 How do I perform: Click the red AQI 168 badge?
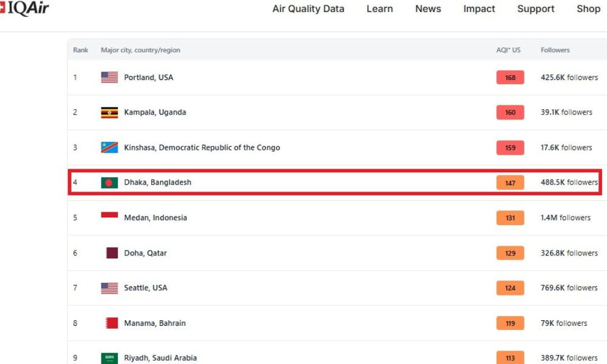[x=510, y=78]
